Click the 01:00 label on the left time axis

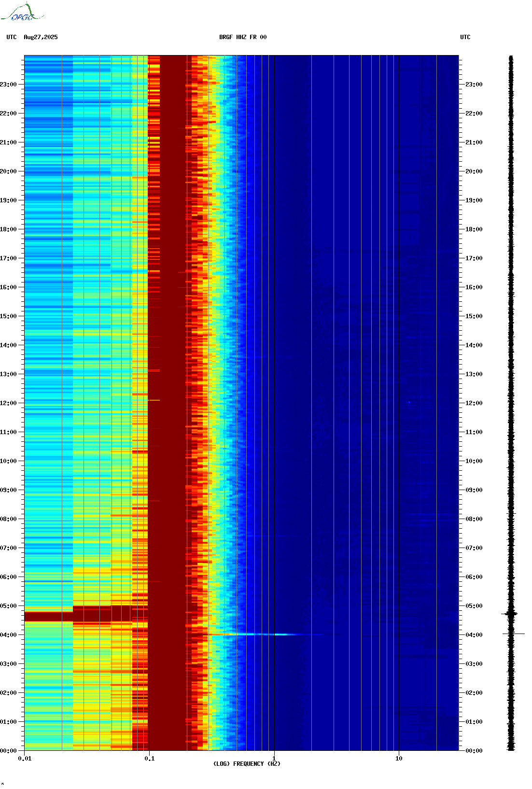pyautogui.click(x=8, y=722)
